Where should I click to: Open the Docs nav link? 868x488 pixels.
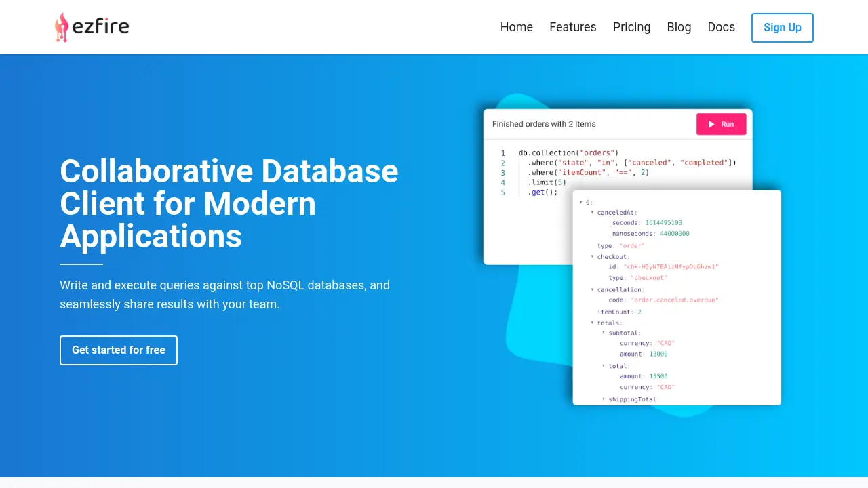721,27
